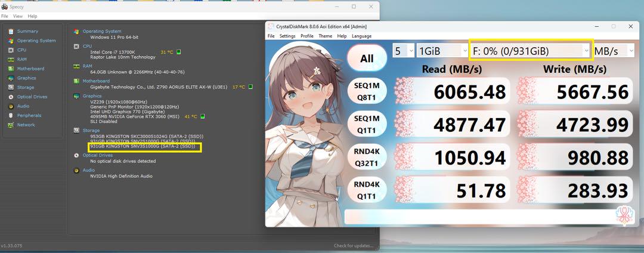The height and width of the screenshot is (253, 644).
Task: Click the motherboard temperature indicator icon
Action: [x=250, y=87]
